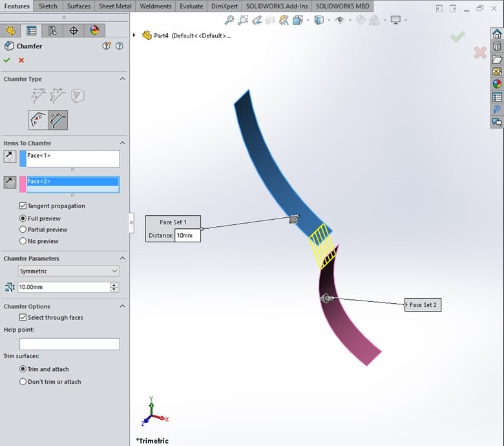Viewport: 504px width, 446px height.
Task: Click the Zoom to Fit icon
Action: coord(229,20)
